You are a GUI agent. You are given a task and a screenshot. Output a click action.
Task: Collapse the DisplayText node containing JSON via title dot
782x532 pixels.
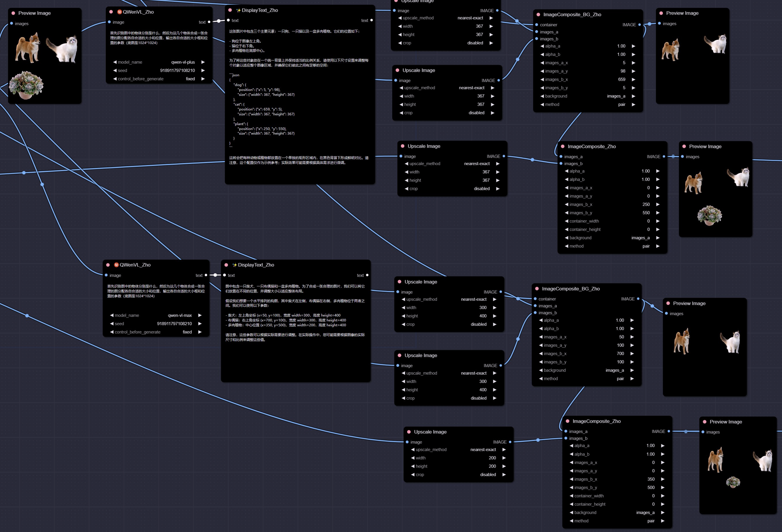(x=230, y=10)
